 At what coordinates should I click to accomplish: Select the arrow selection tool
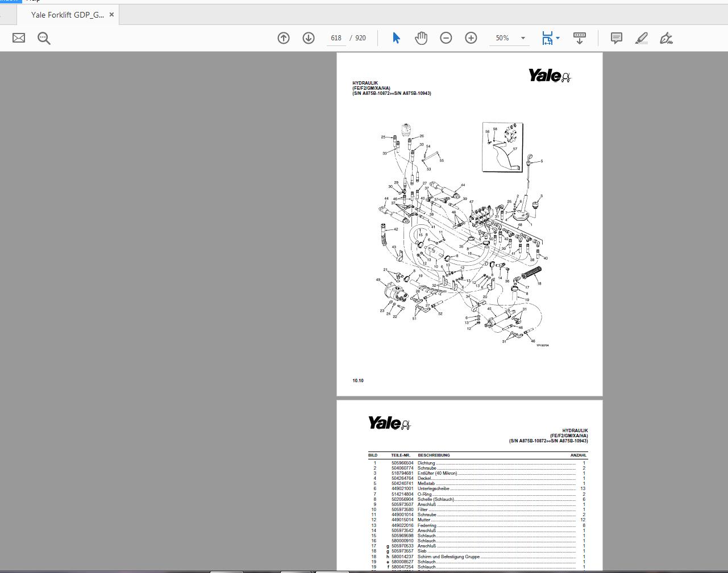[x=396, y=38]
